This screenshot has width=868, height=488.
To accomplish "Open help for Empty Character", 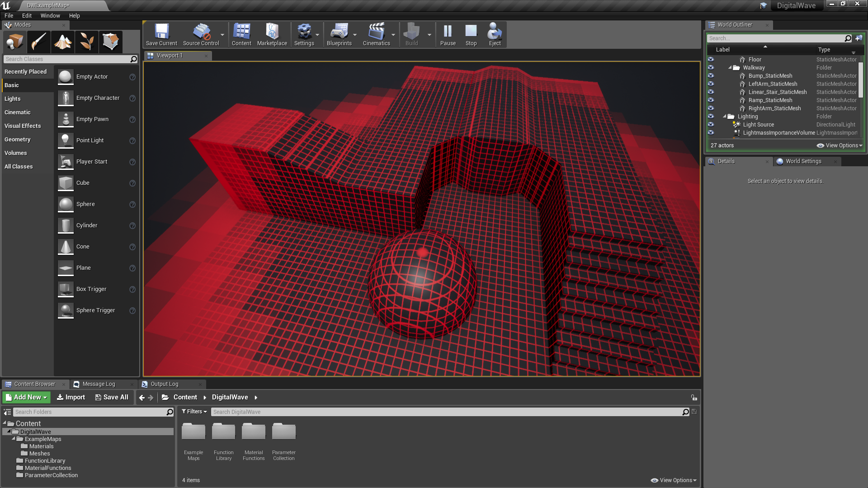I will click(132, 98).
